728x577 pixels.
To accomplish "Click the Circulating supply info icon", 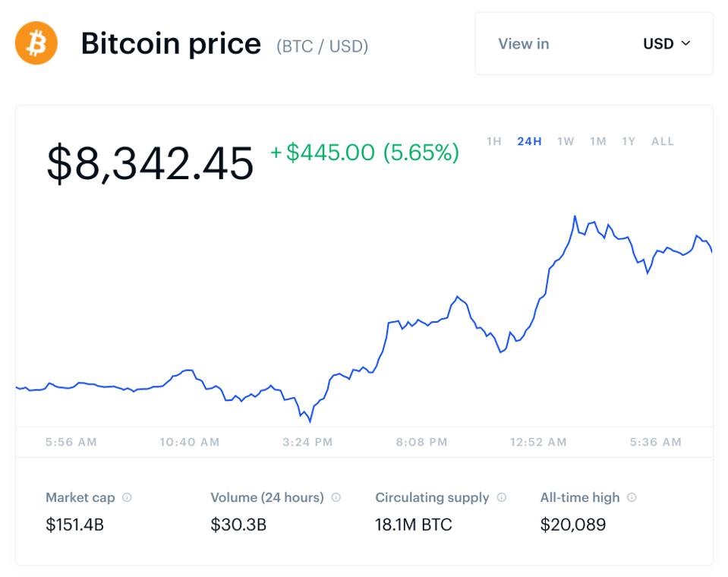I will point(501,497).
